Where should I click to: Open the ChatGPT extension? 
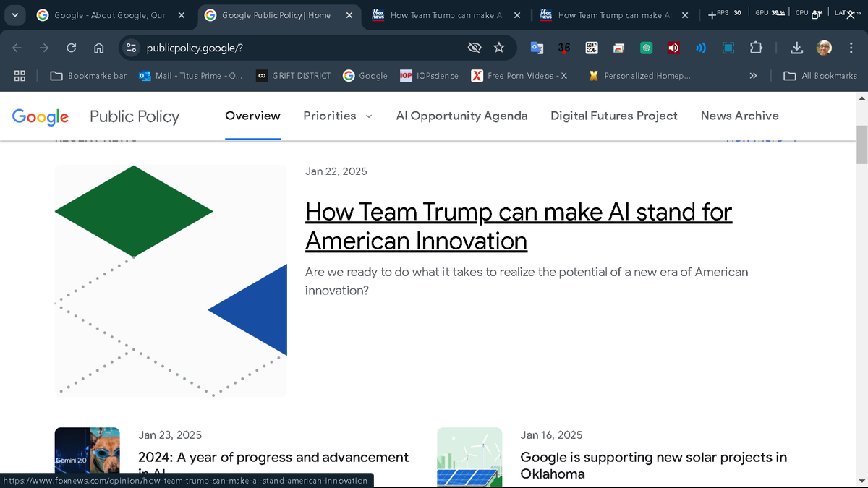pyautogui.click(x=646, y=48)
